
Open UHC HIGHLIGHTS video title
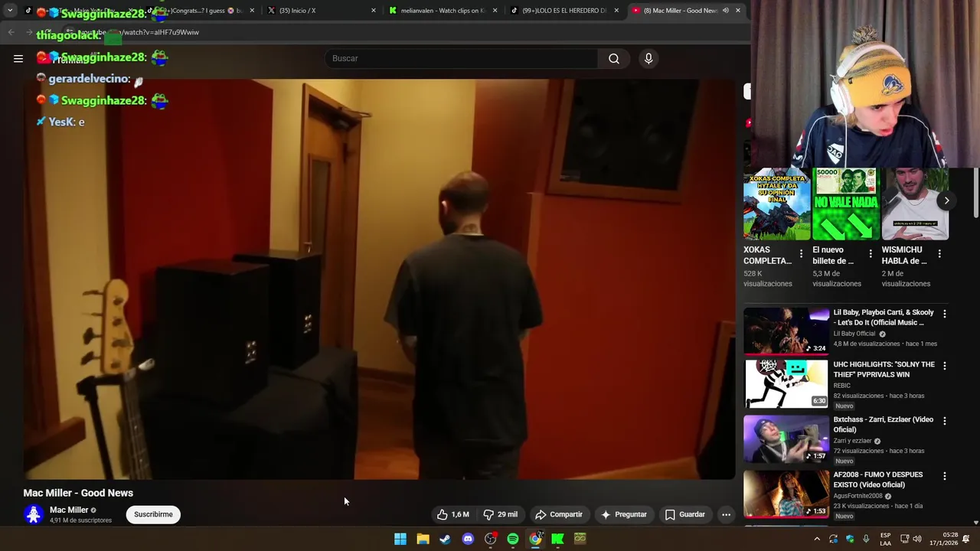pyautogui.click(x=884, y=370)
